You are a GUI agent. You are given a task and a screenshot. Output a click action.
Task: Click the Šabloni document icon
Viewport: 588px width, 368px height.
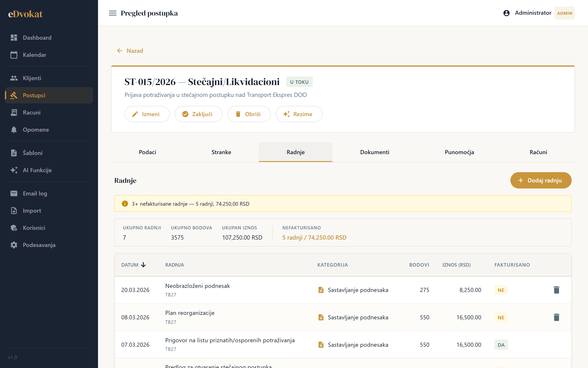coord(14,153)
